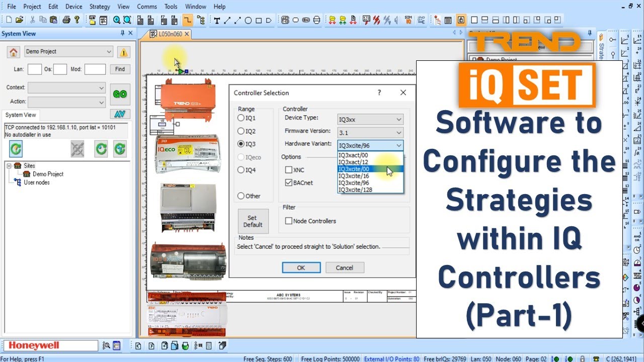Screen dimensions: 644x362
Task: Click the Zoom in magnifier icon
Action: pos(117,20)
